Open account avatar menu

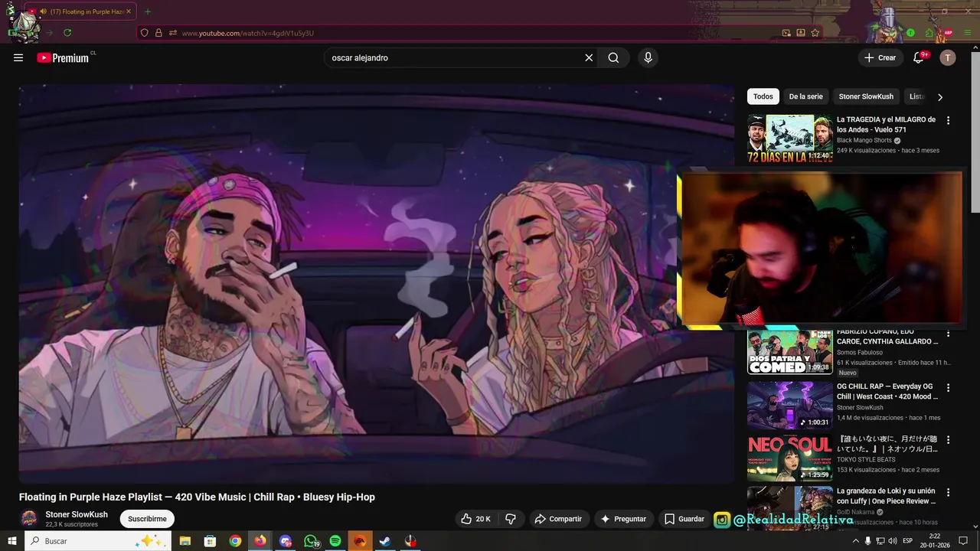(948, 57)
